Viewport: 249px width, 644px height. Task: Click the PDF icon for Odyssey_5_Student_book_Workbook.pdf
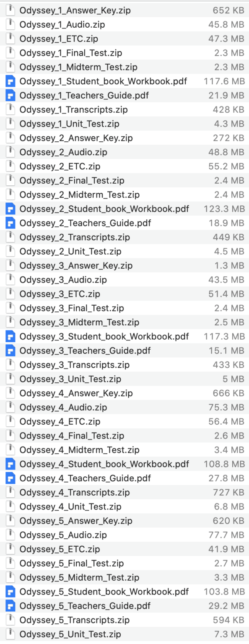pyautogui.click(x=10, y=592)
